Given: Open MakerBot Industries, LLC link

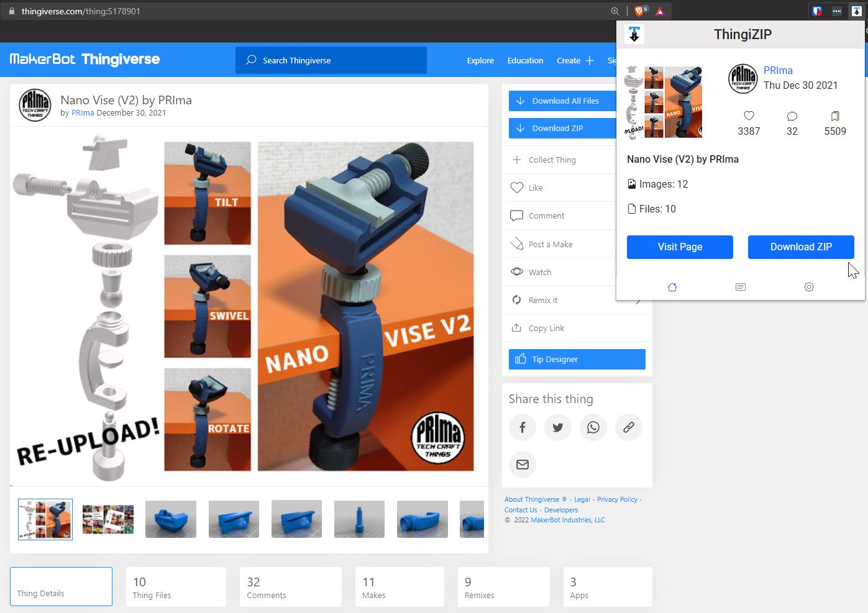Looking at the screenshot, I should (568, 520).
